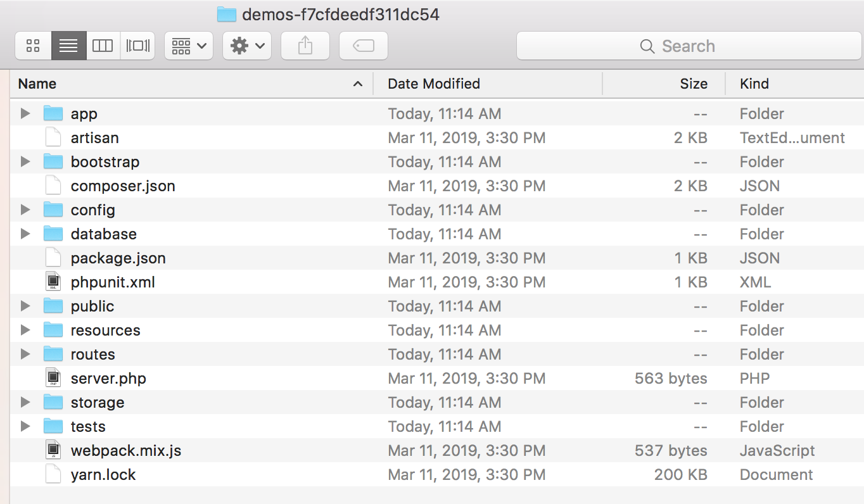Image resolution: width=864 pixels, height=504 pixels.
Task: Select list view toggle button
Action: point(68,46)
